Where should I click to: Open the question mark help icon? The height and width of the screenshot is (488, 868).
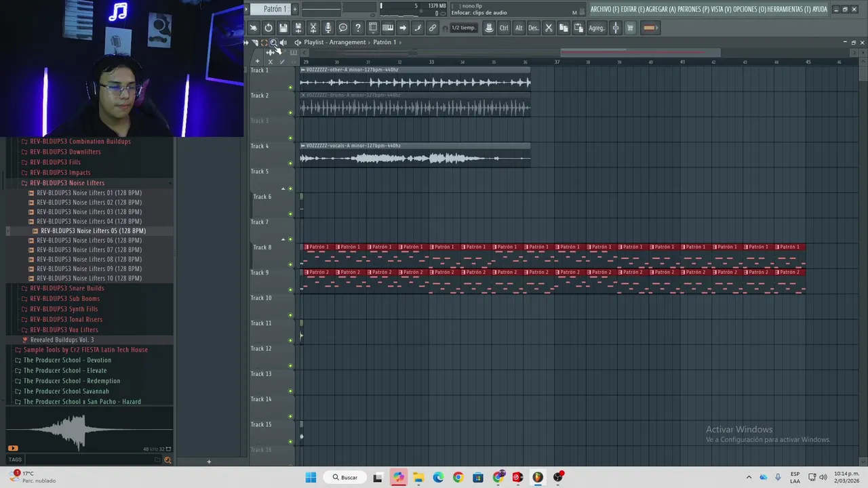358,28
